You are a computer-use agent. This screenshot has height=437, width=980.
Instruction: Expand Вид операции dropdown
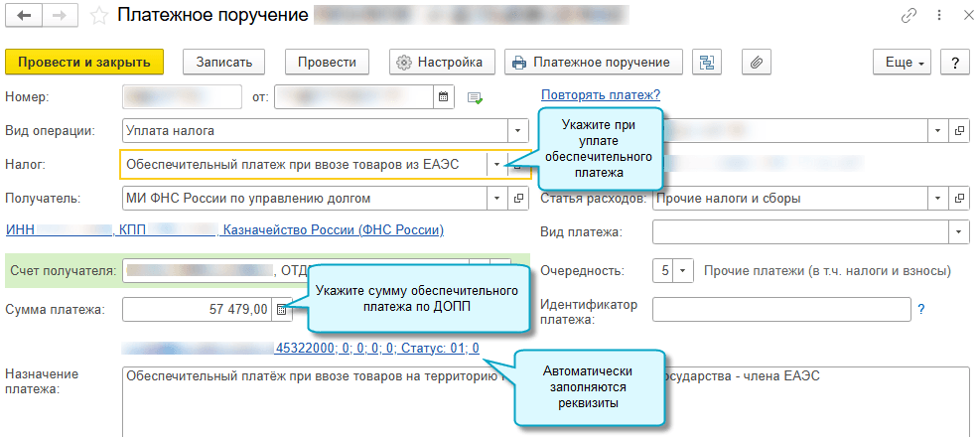(517, 131)
